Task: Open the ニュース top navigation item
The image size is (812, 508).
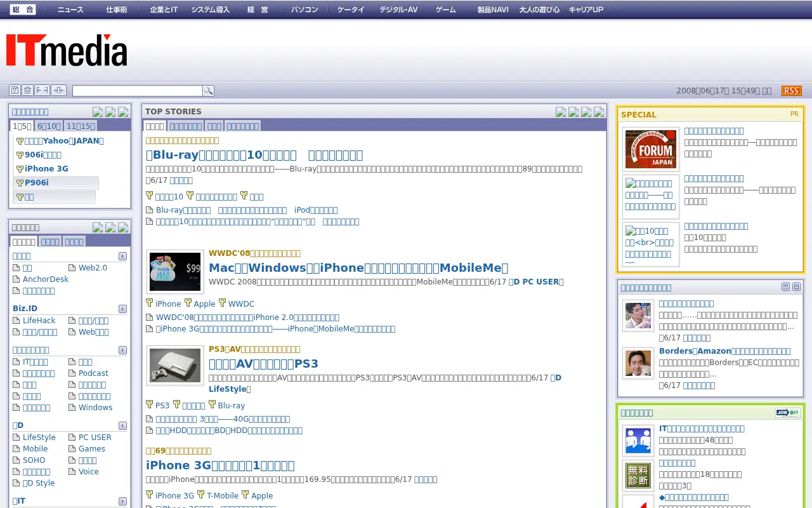Action: tap(70, 10)
